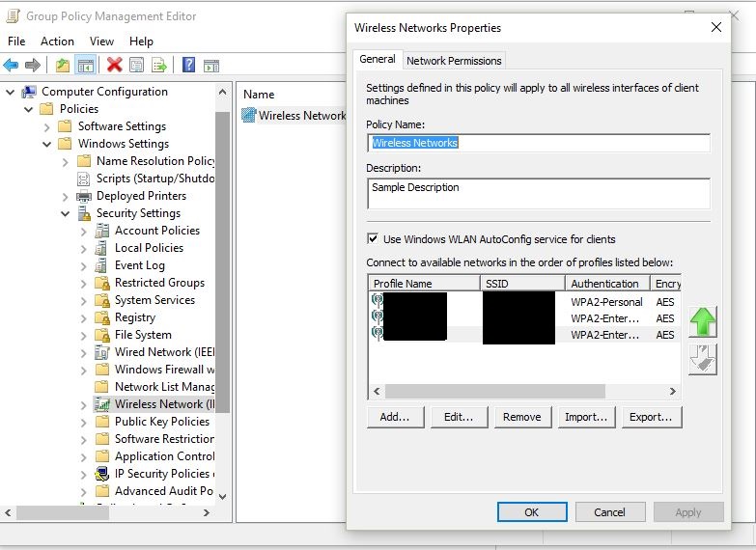Screen dimensions: 756x550
Task: Click the Add... button
Action: click(395, 417)
